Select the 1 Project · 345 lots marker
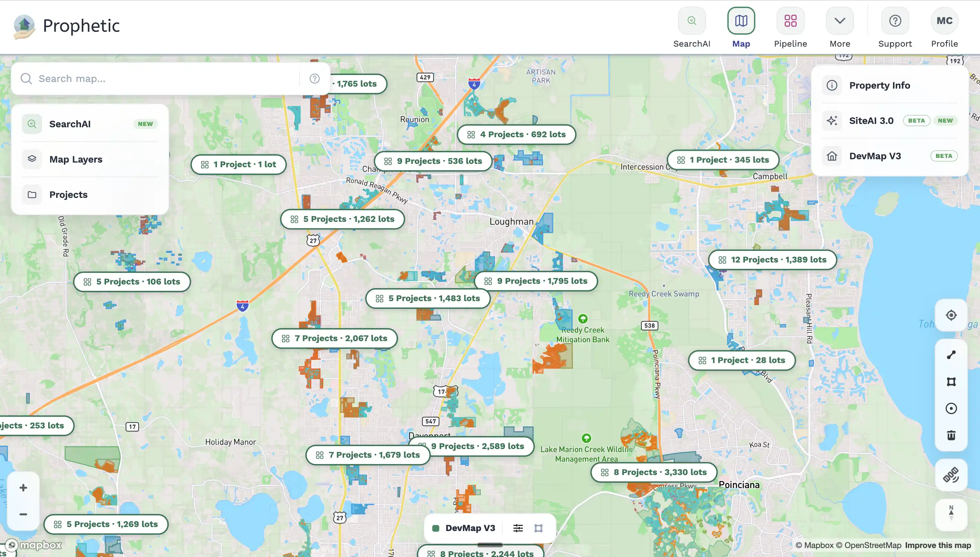980x557 pixels. [723, 160]
